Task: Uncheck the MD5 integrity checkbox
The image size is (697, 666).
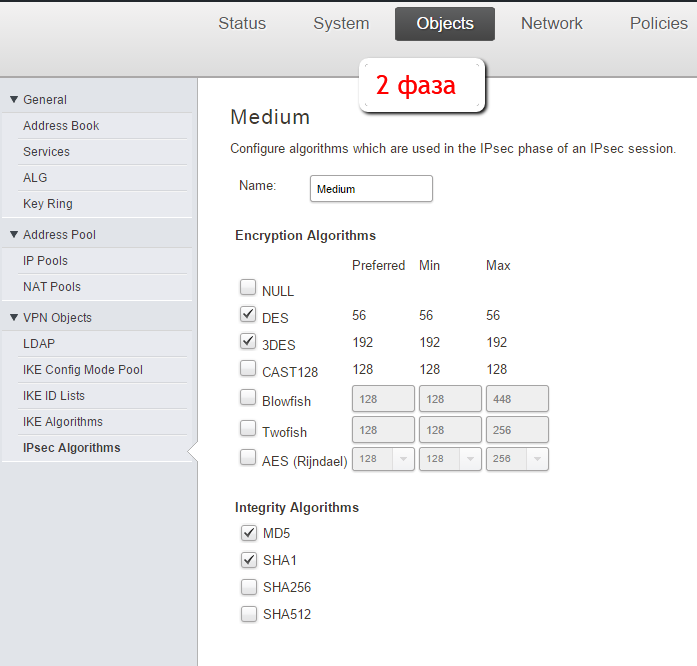Action: point(248,533)
